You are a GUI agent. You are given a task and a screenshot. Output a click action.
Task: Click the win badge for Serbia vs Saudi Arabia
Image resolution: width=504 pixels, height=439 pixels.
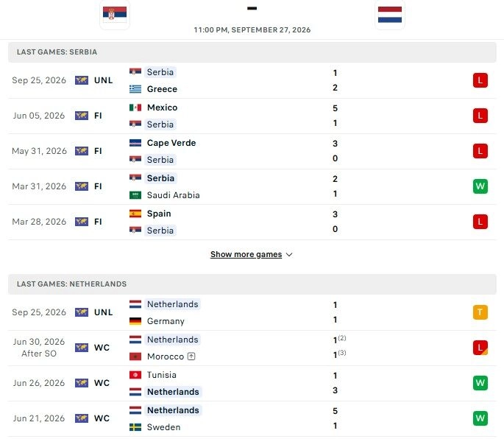pos(480,186)
